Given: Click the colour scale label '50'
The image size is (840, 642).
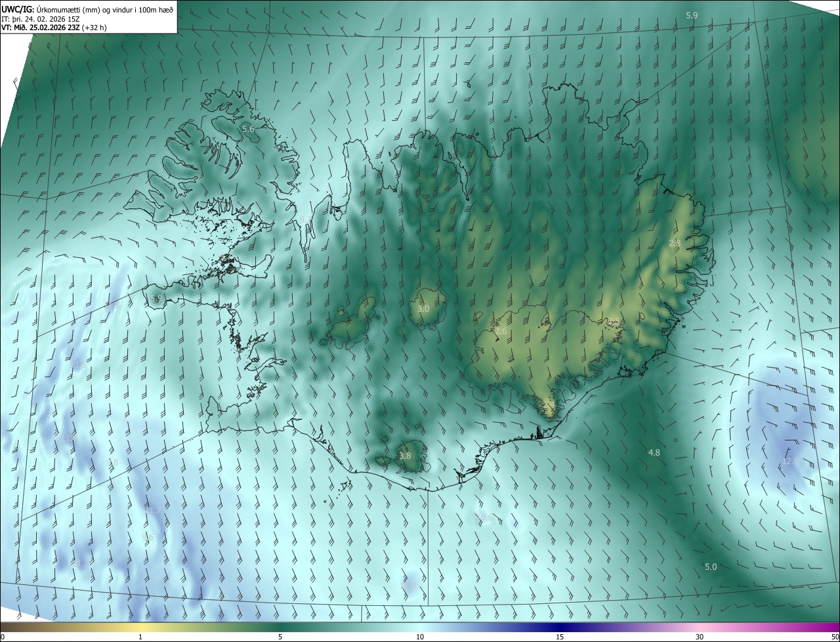Looking at the screenshot, I should (x=835, y=637).
